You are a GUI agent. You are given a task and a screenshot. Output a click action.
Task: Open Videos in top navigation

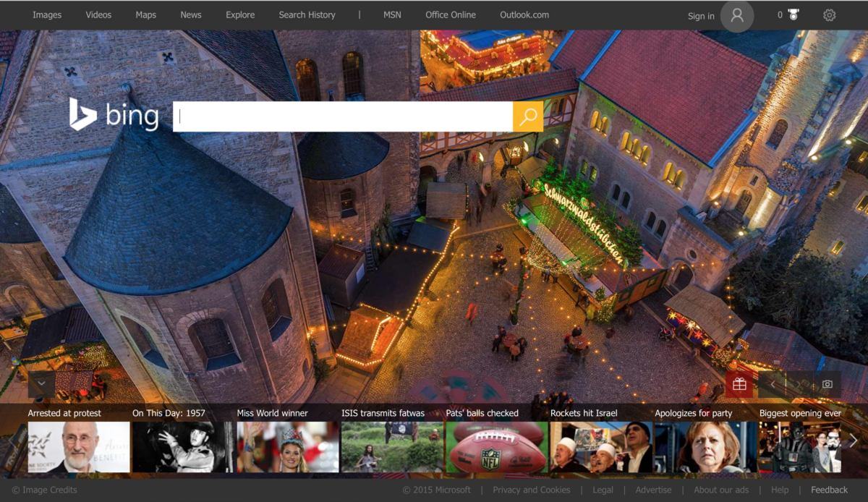pos(98,14)
